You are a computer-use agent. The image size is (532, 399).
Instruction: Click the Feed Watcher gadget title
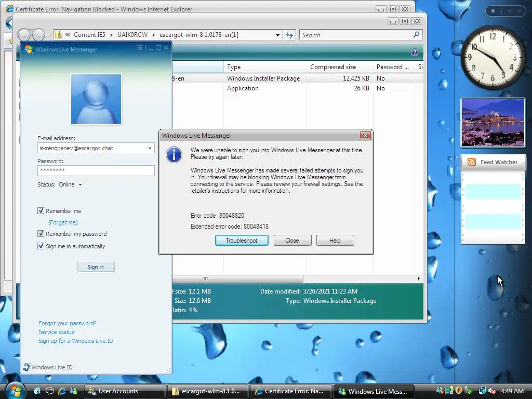click(x=499, y=162)
